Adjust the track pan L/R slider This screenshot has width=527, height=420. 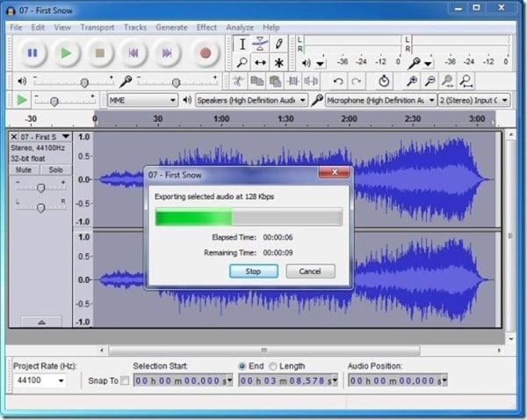pos(40,206)
